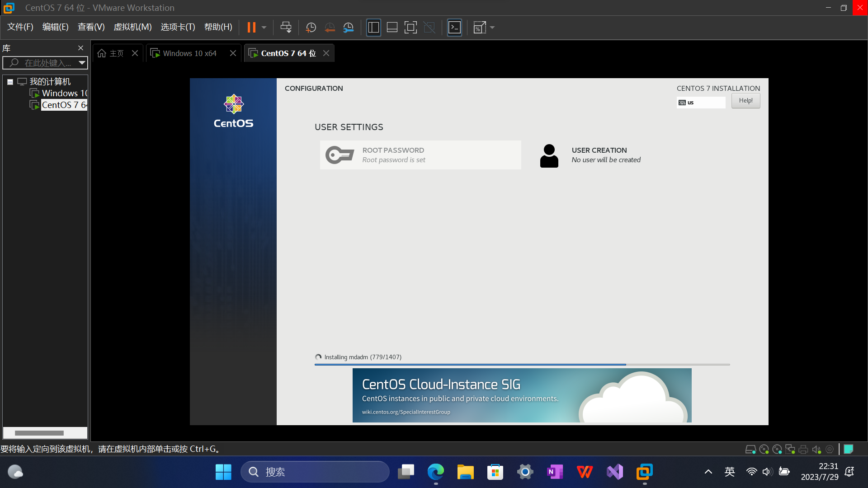Toggle the library sidebar view
The image size is (868, 488).
(373, 28)
